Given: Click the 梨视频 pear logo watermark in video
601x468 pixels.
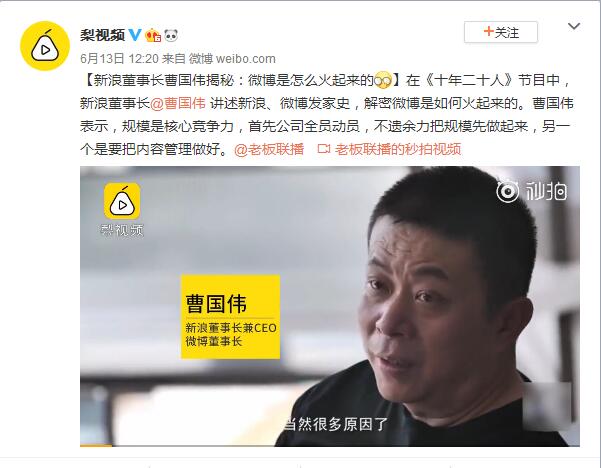Looking at the screenshot, I should point(122,209).
